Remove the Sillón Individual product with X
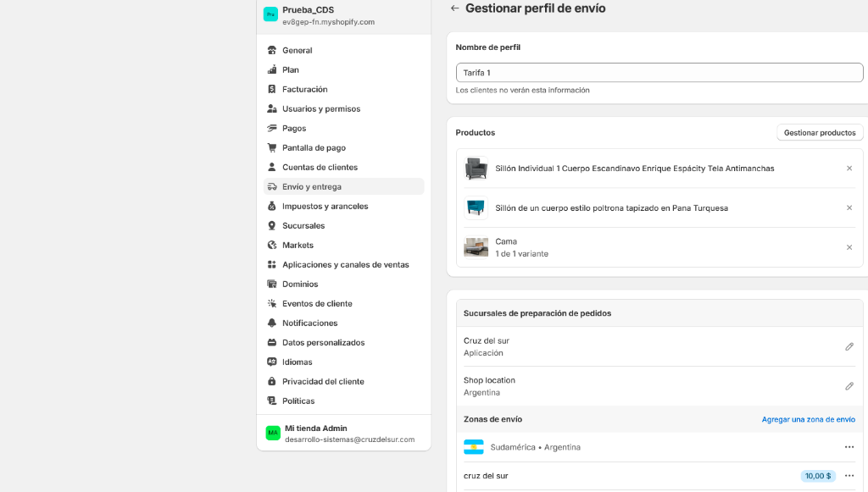 [849, 169]
